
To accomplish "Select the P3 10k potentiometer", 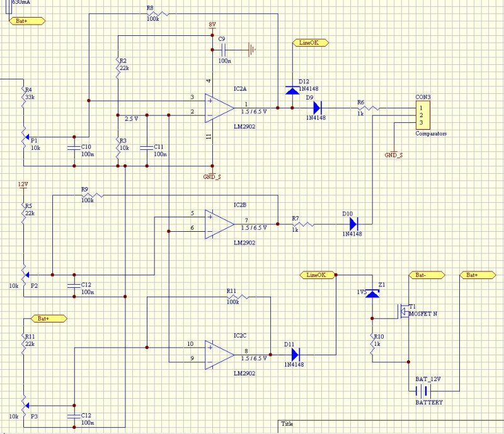I will coord(25,406).
